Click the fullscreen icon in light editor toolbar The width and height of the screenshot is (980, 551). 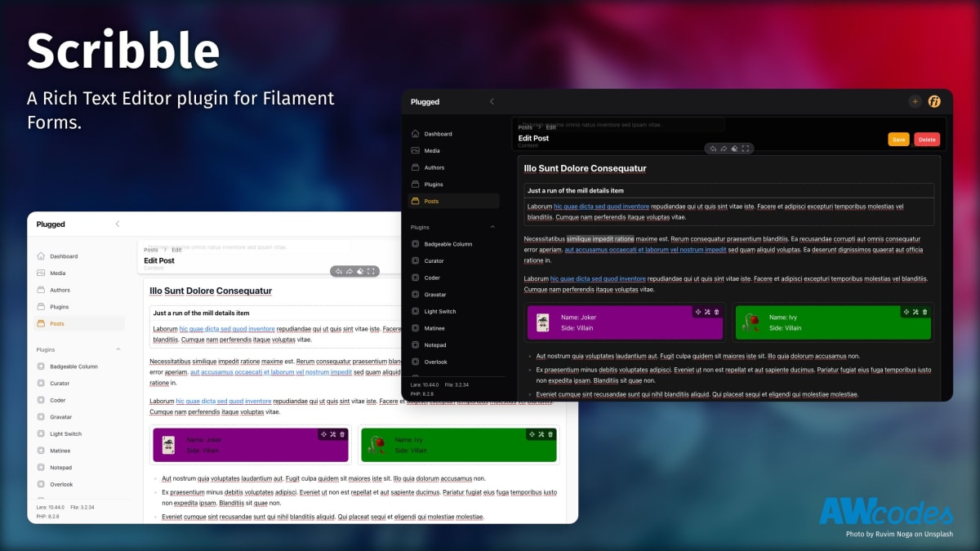pos(371,271)
